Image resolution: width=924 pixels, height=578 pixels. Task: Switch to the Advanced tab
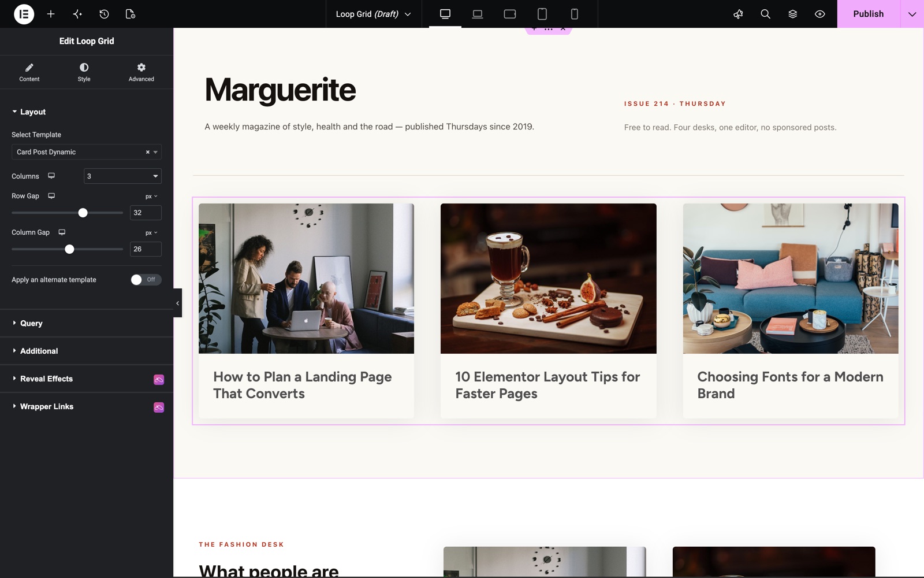point(141,72)
